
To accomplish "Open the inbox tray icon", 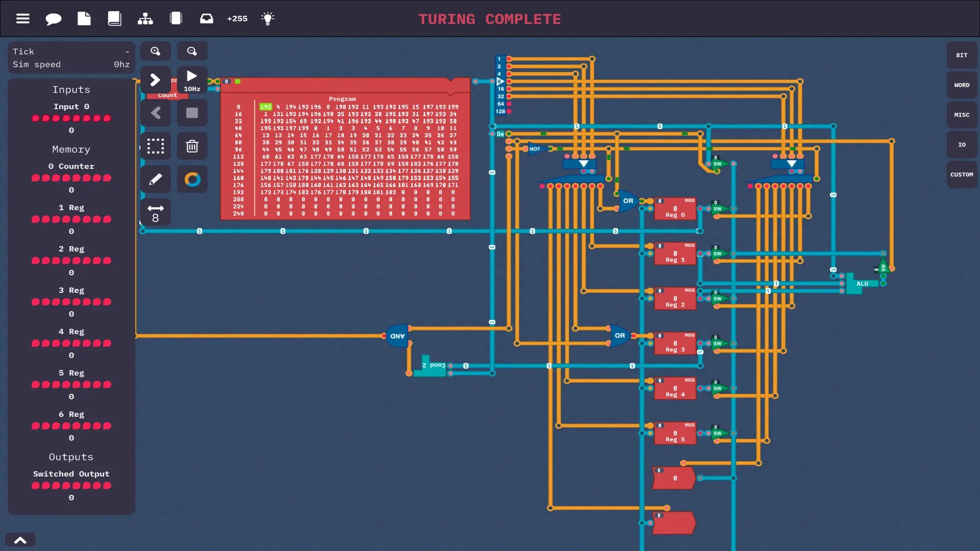I will 206,19.
